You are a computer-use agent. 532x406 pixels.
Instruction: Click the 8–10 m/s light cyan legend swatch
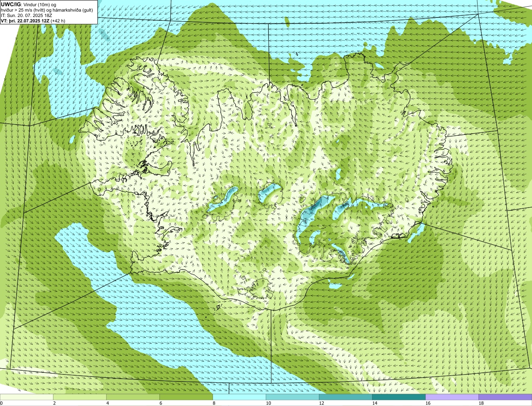coord(239,397)
